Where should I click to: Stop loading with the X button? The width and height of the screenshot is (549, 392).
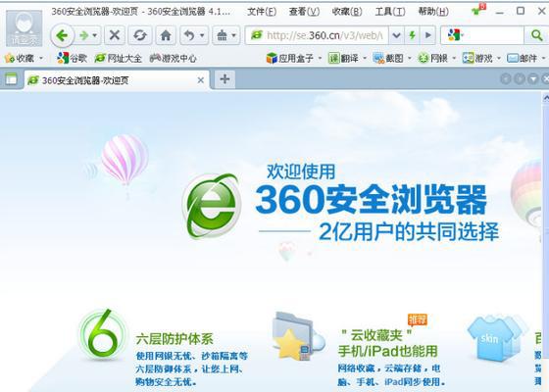(x=115, y=35)
